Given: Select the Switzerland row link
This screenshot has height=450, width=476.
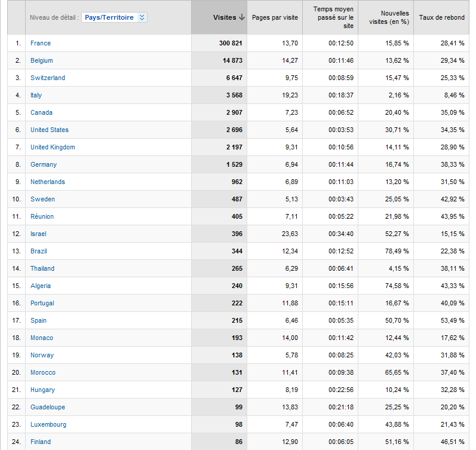Looking at the screenshot, I should [x=48, y=78].
